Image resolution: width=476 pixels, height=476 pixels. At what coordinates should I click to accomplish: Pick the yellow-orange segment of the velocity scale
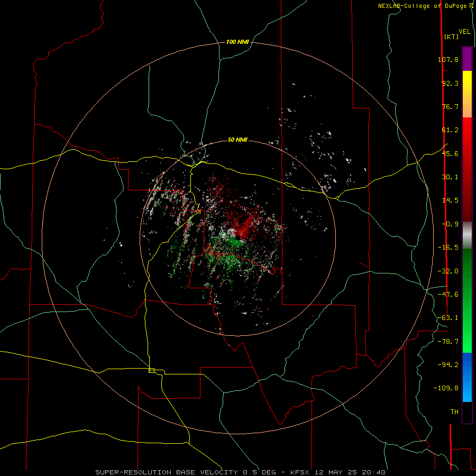(x=467, y=94)
